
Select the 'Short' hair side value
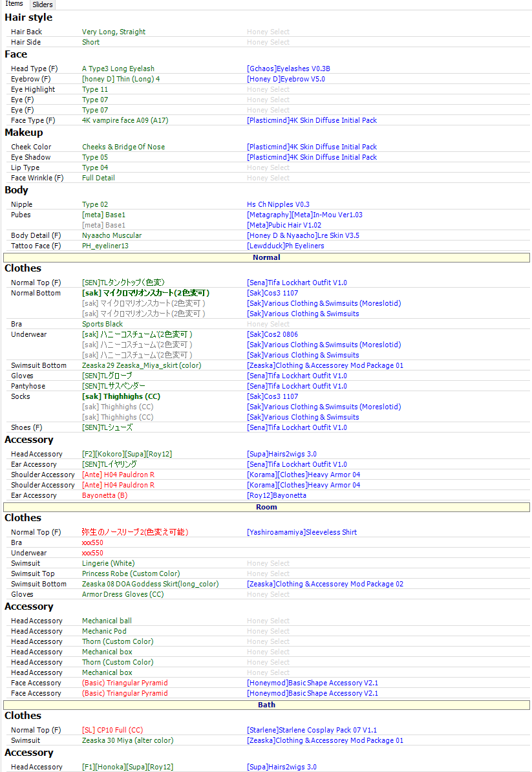point(90,42)
